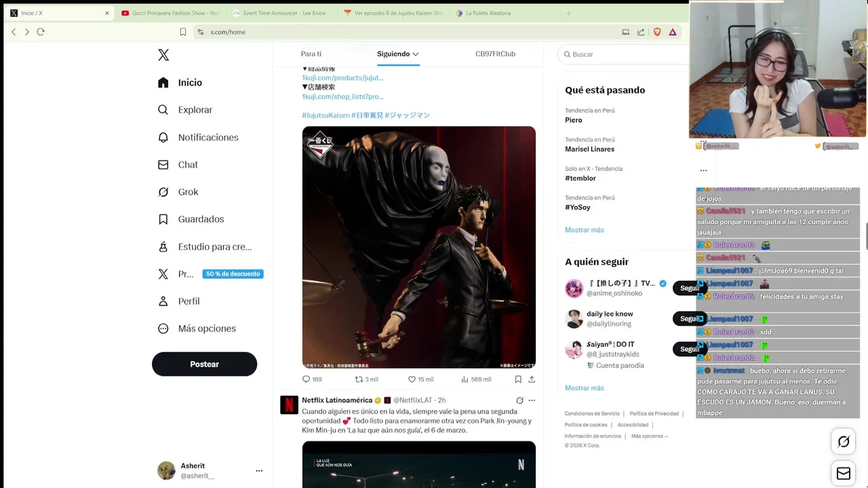
Task: Open Grok from sidebar
Action: 178,192
